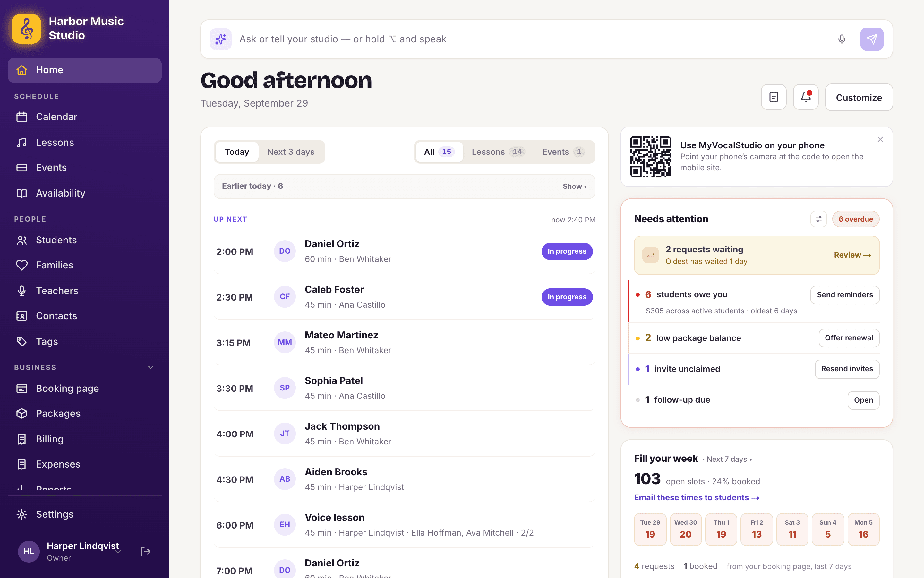Open the Tags page
This screenshot has height=578, width=924.
coord(84,341)
